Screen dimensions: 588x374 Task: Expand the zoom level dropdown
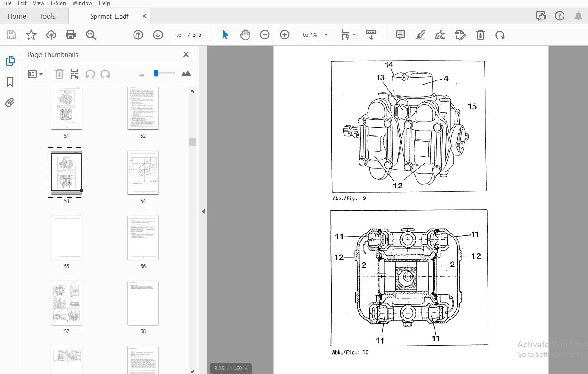point(326,35)
